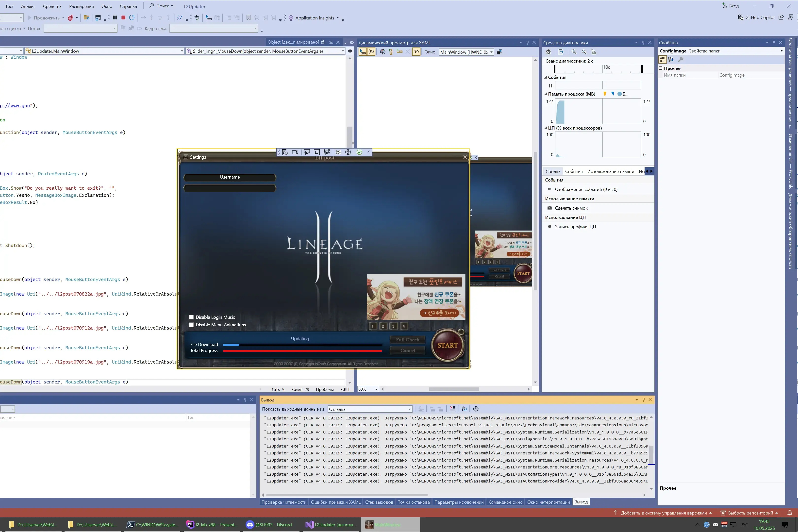The image size is (798, 532).
Task: Select banner slide 1 button
Action: point(373,326)
